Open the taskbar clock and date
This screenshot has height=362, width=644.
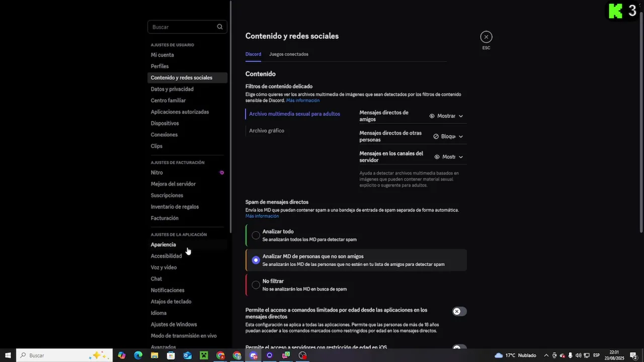[614, 355]
